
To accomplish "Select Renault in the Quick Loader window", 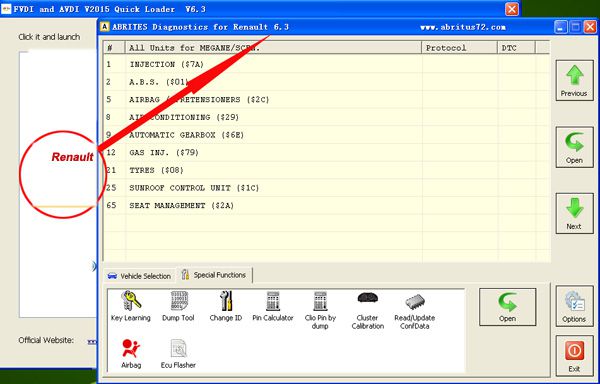I will 72,157.
